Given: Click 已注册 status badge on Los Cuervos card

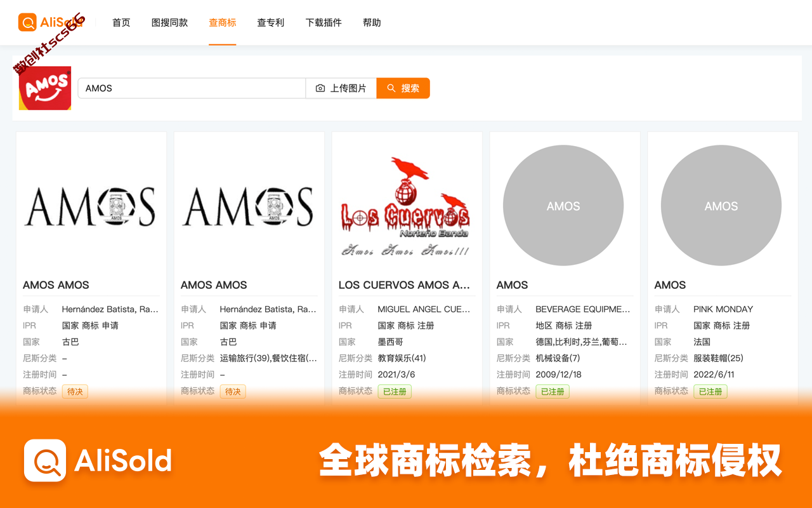Looking at the screenshot, I should coord(395,392).
